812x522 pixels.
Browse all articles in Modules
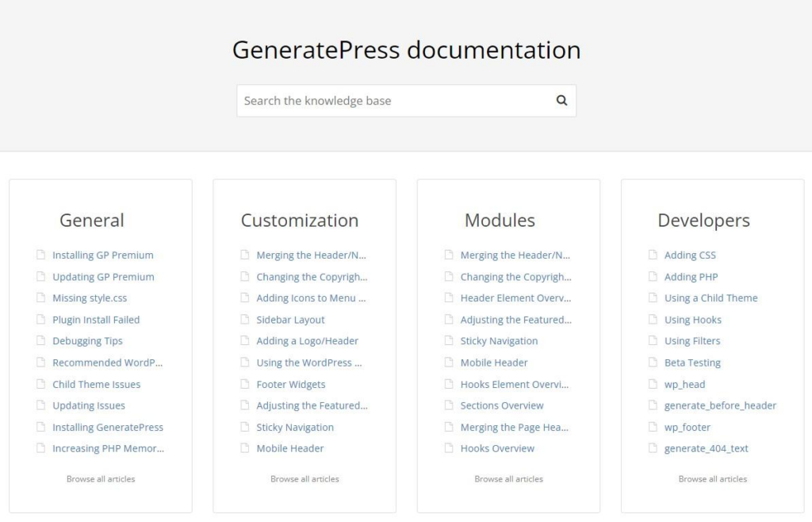508,479
